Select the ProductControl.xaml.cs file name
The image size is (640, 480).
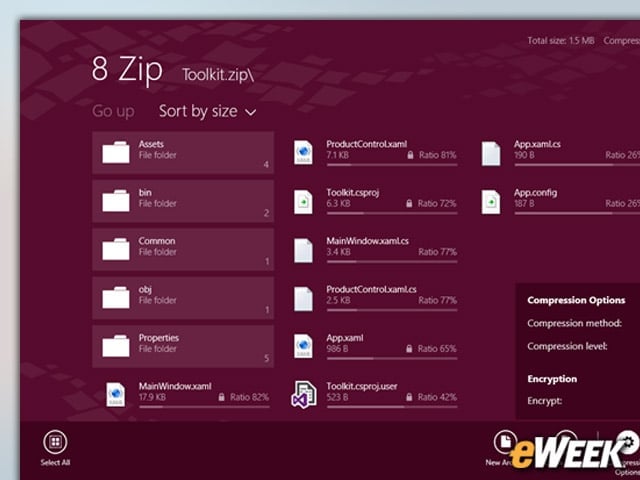(371, 289)
